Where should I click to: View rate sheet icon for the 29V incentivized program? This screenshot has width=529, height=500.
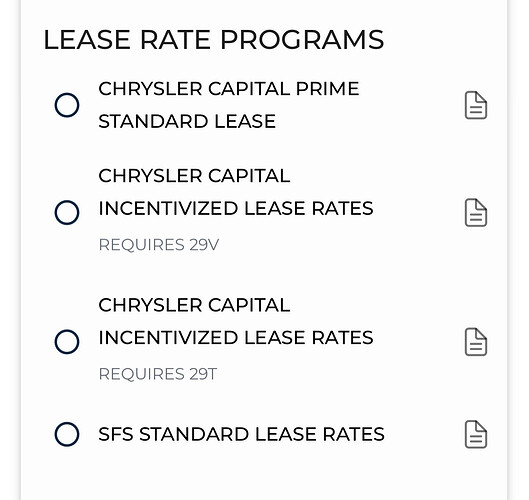[476, 213]
